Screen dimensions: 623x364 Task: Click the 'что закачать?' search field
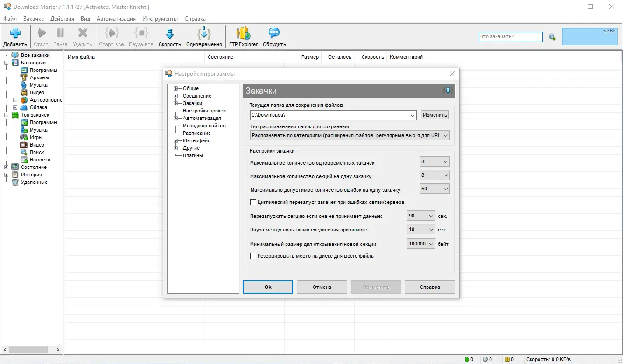pos(511,37)
